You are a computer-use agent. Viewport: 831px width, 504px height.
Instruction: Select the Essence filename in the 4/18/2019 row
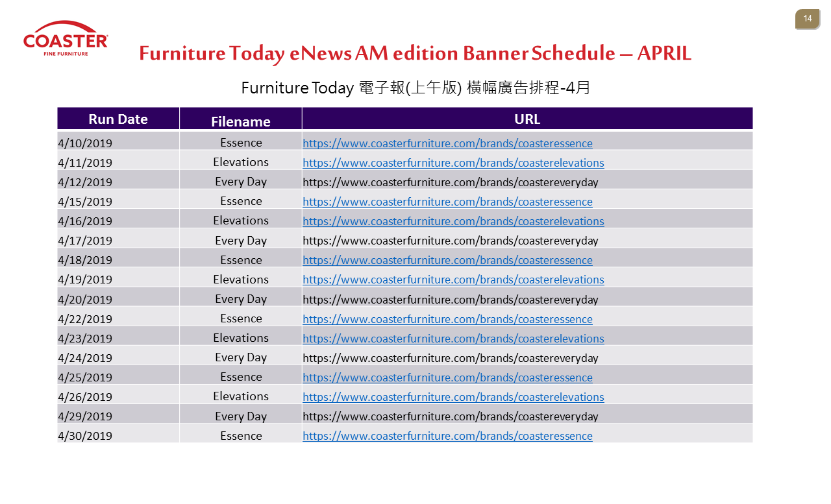point(241,260)
